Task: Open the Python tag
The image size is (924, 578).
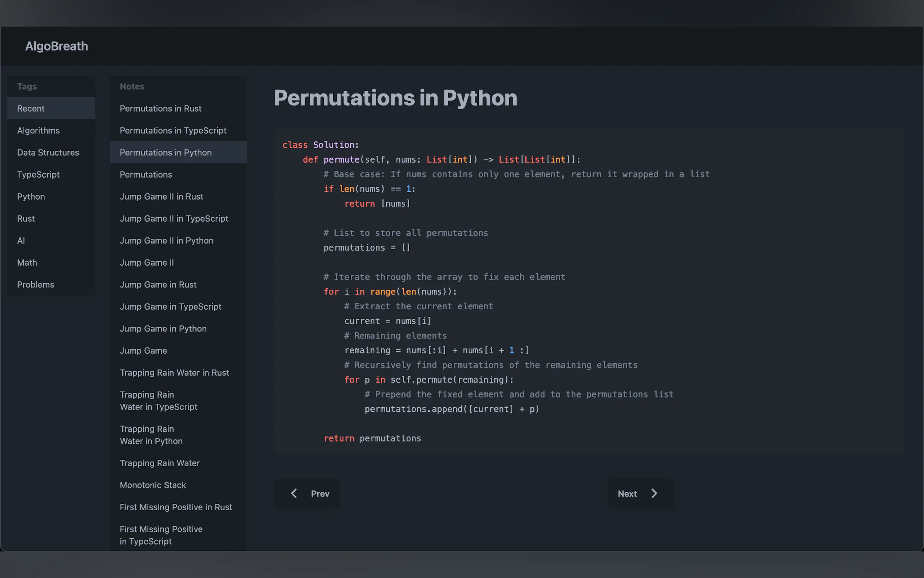Action: click(31, 197)
